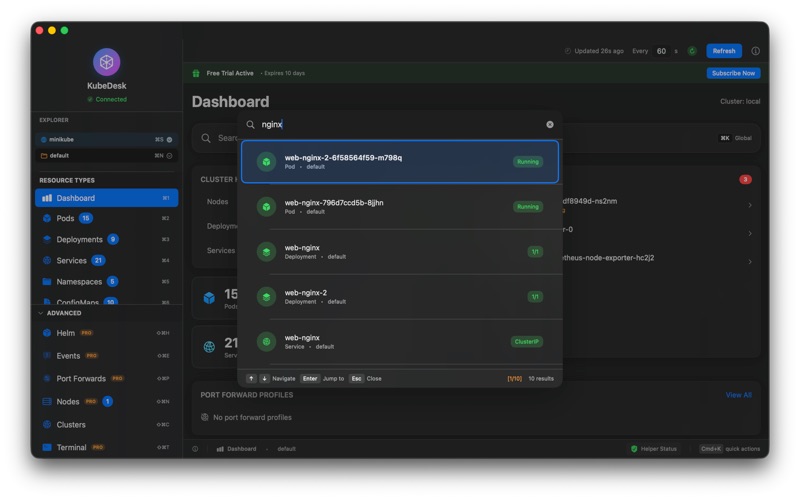Image resolution: width=800 pixels, height=500 pixels.
Task: Clear the nginx search with the X icon
Action: tap(549, 124)
